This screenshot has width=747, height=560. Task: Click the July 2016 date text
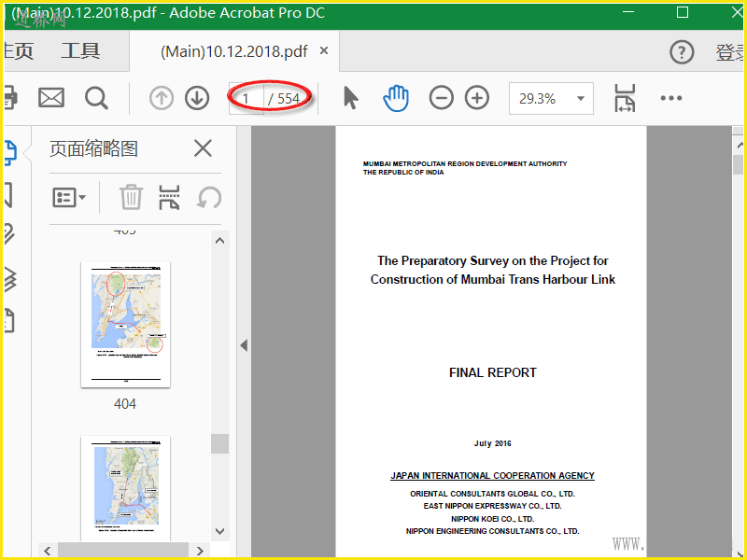493,443
